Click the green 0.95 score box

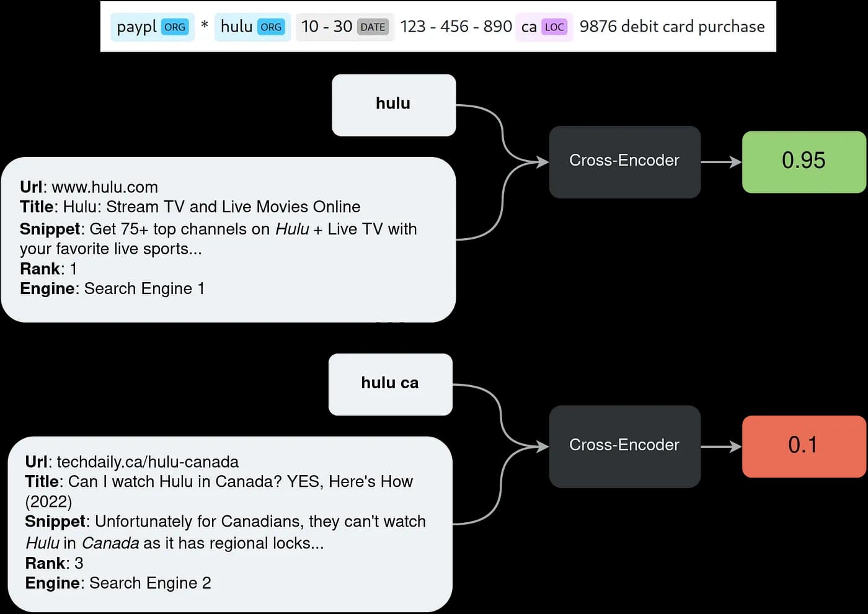pyautogui.click(x=804, y=162)
